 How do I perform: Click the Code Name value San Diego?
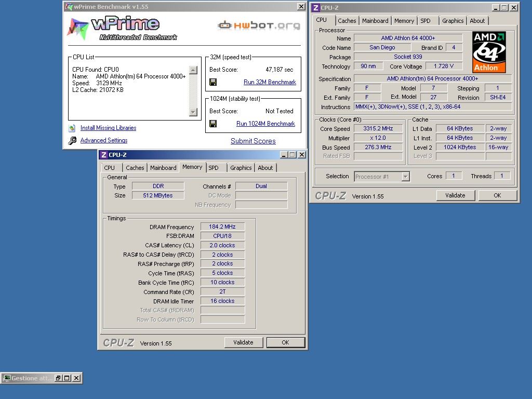coord(382,47)
